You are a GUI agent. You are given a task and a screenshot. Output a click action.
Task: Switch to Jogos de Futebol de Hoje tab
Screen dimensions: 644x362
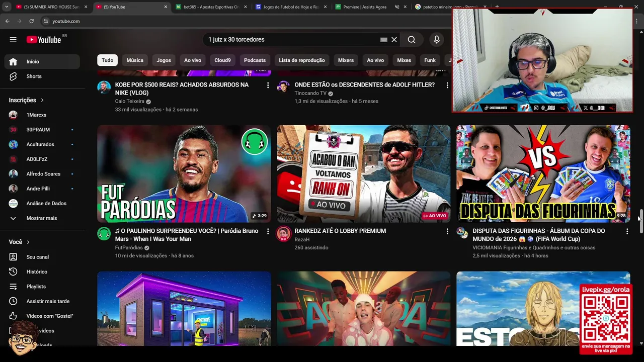coord(291,7)
